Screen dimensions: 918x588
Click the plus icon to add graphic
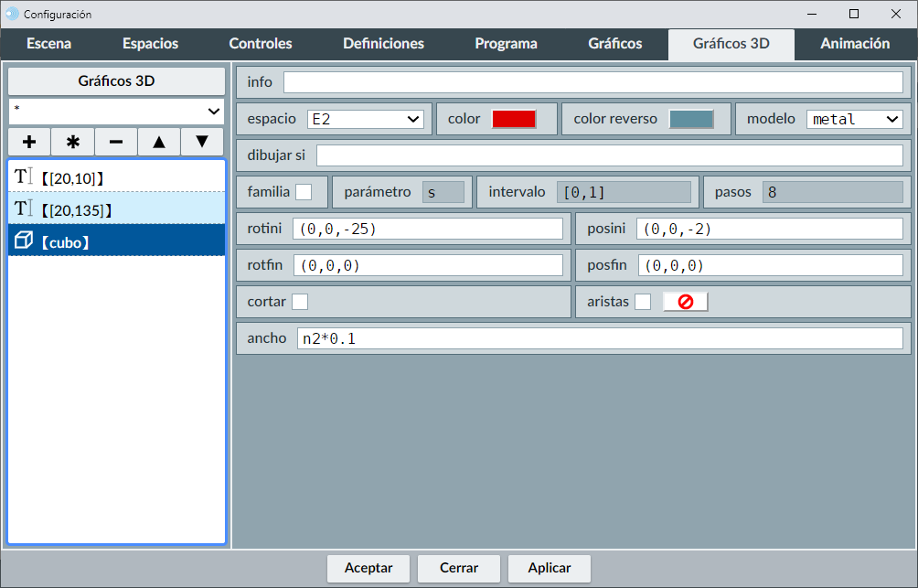[29, 142]
